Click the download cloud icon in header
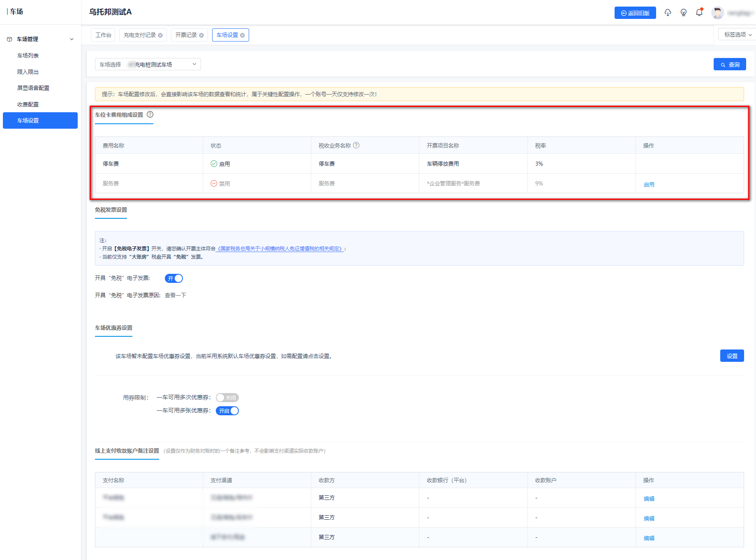Image resolution: width=756 pixels, height=560 pixels. (x=668, y=13)
